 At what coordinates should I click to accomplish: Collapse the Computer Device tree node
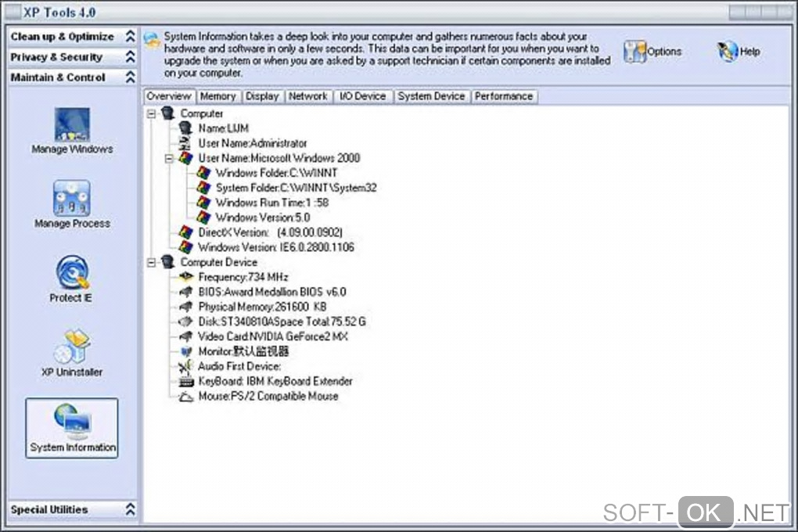[151, 262]
